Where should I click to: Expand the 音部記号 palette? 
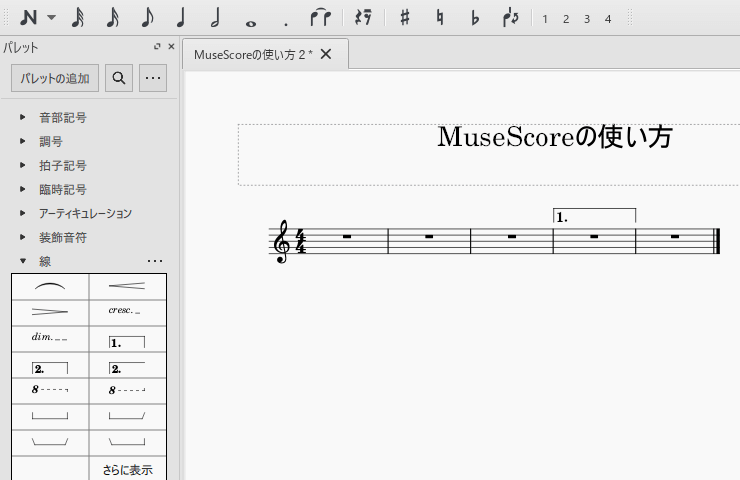(x=22, y=117)
